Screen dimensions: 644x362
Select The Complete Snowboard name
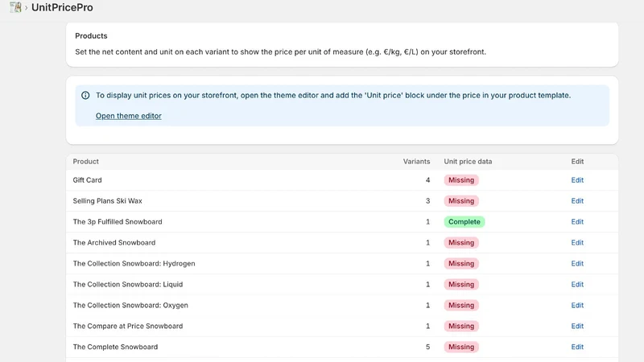tap(115, 347)
